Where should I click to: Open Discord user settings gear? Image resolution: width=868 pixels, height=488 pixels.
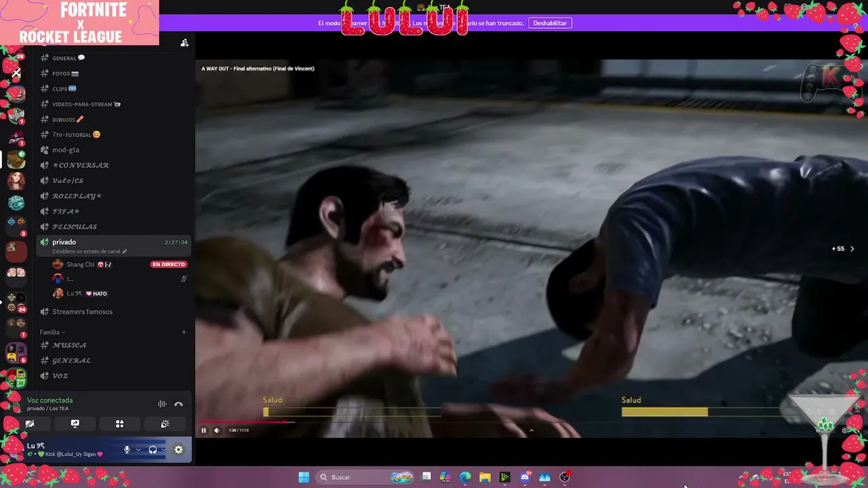(x=178, y=449)
